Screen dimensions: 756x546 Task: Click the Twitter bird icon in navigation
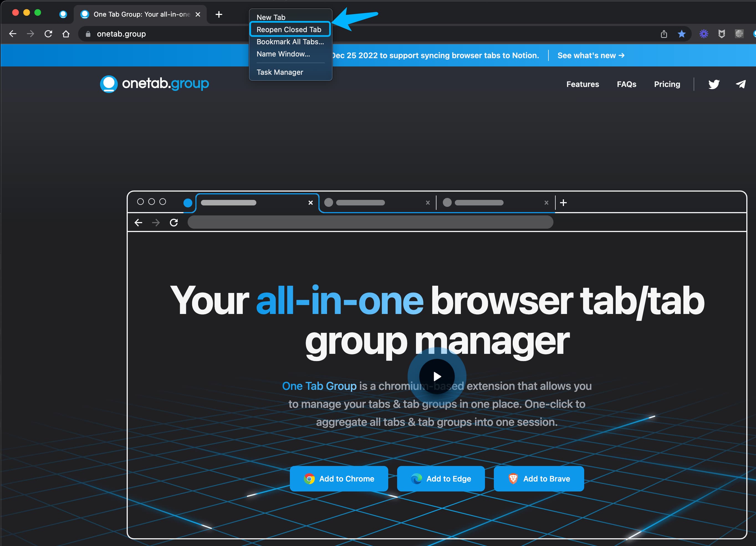tap(714, 84)
